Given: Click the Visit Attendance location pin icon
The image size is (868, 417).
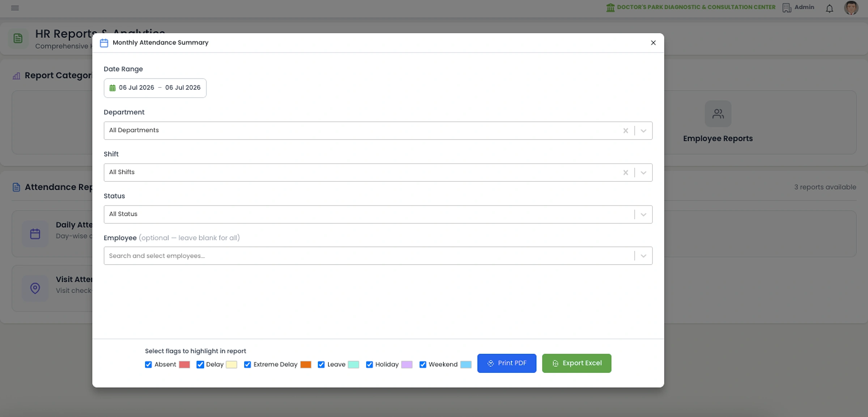Looking at the screenshot, I should tap(35, 288).
